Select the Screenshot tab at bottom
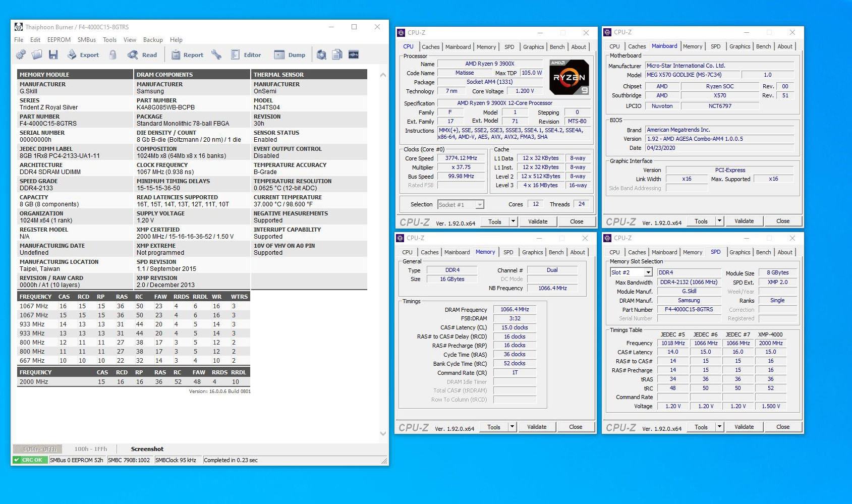852x504 pixels. click(x=147, y=449)
